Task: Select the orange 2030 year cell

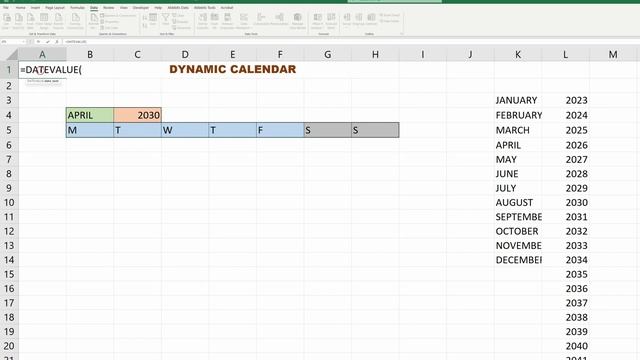Action: tap(138, 115)
